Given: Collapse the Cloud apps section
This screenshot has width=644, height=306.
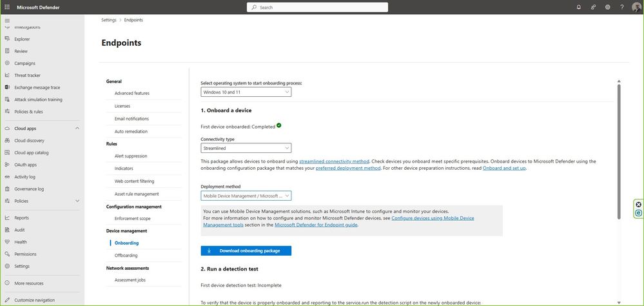Looking at the screenshot, I should 77,128.
